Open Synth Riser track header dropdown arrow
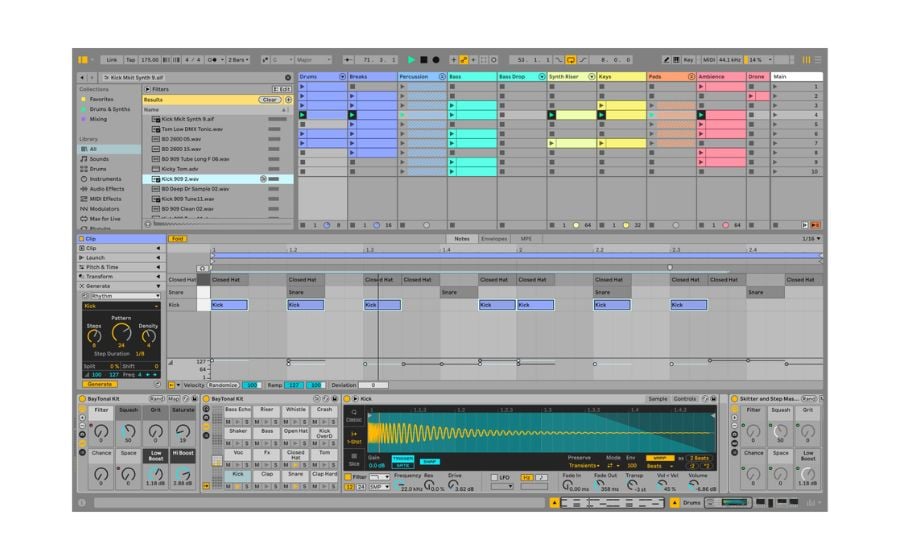Image resolution: width=900 pixels, height=560 pixels. point(591,76)
